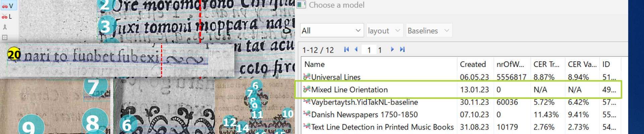Image resolution: width=644 pixels, height=134 pixels.
Task: Click the model icon beside Mixed Line Orientation
Action: point(307,89)
